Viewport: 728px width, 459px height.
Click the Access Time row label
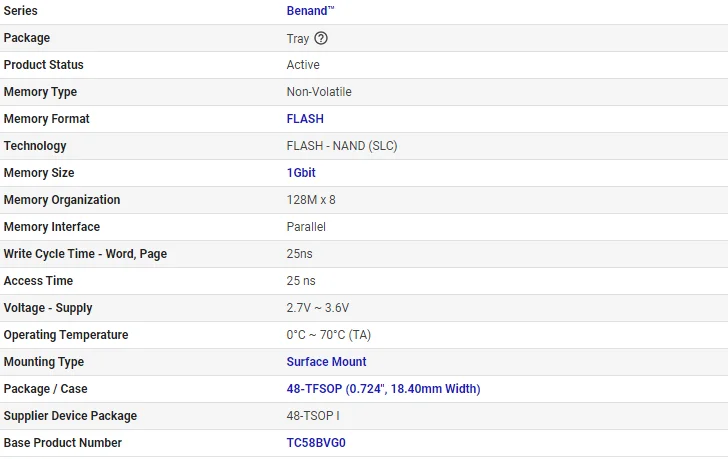[x=38, y=281]
